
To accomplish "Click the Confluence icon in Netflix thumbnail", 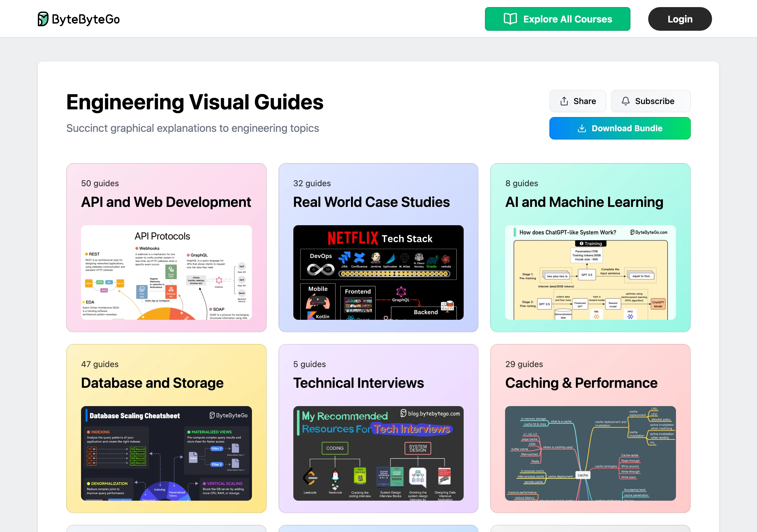I will (359, 258).
